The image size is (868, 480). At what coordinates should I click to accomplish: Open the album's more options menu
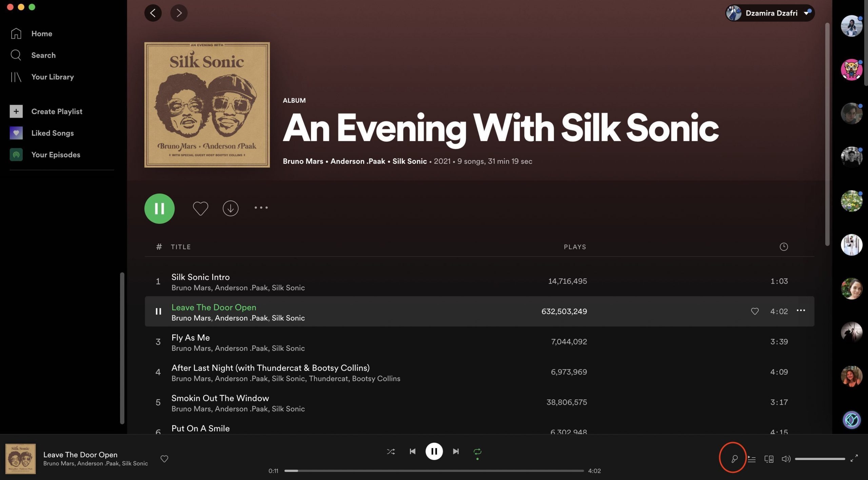point(261,207)
